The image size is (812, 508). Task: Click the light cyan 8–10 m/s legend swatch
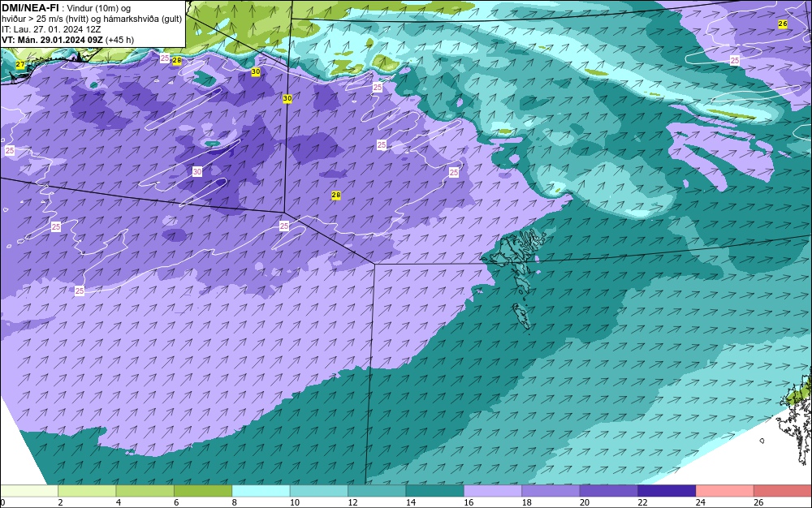click(261, 491)
